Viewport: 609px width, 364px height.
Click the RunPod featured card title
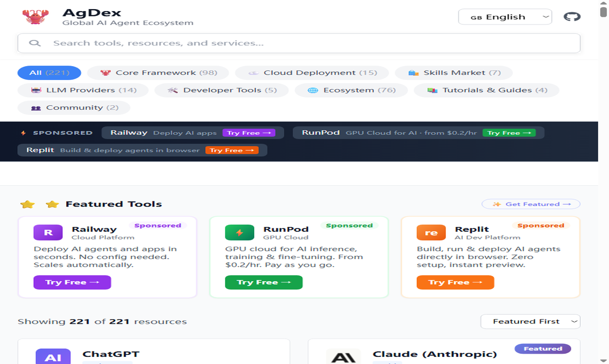pyautogui.click(x=286, y=229)
